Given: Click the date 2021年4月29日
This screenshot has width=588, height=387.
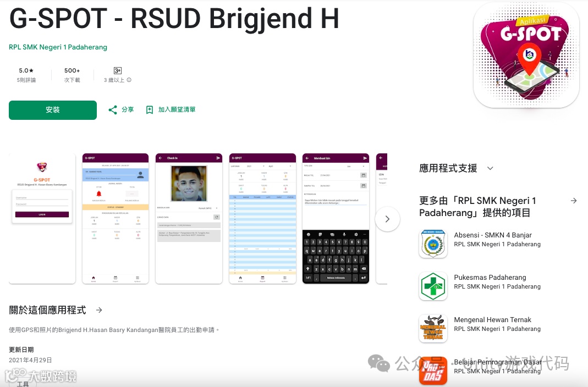Looking at the screenshot, I should pyautogui.click(x=30, y=360).
